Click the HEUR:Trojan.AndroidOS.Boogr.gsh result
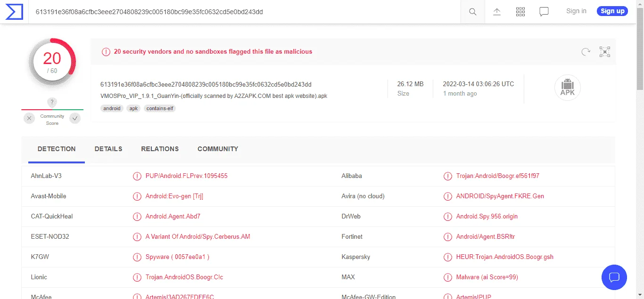This screenshot has height=299, width=644. point(505,257)
